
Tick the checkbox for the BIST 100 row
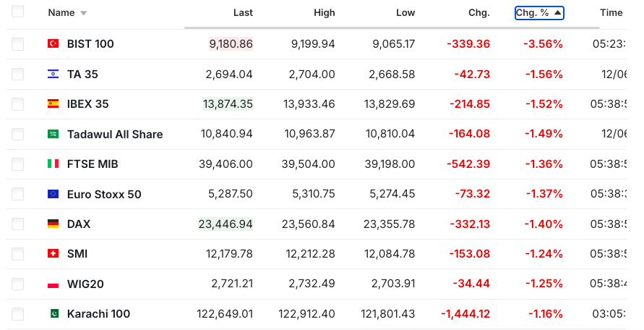coord(18,44)
